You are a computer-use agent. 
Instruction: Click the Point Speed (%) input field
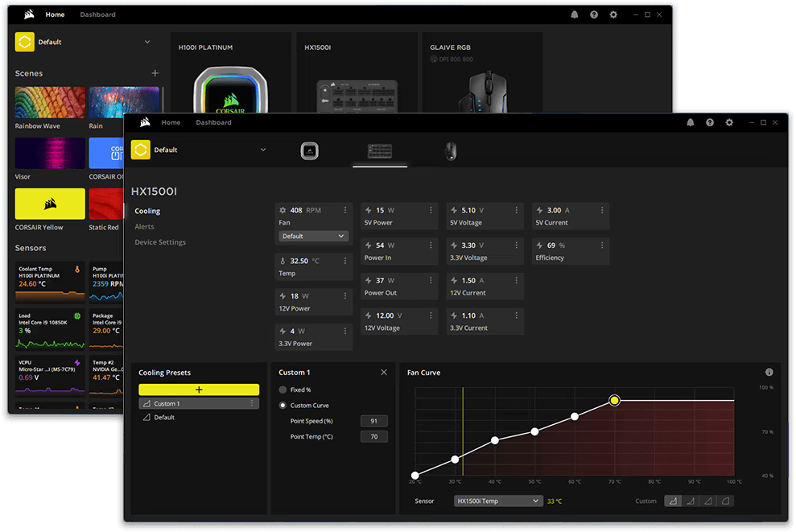[374, 421]
